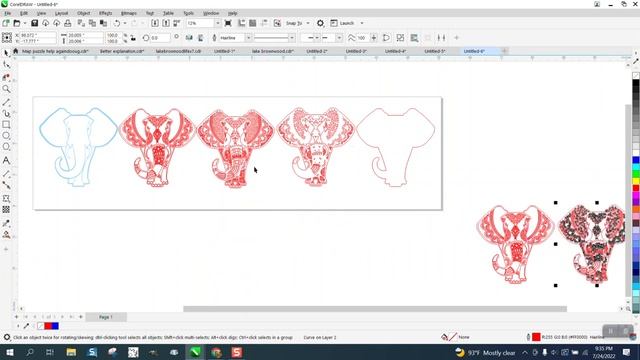Select the Shape edit tool
The image size is (640, 360).
(x=6, y=64)
